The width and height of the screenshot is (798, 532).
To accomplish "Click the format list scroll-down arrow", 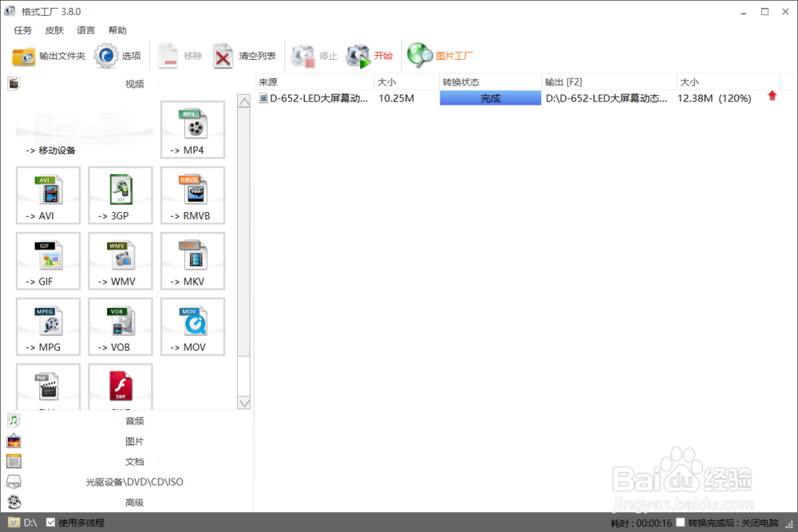I will (244, 404).
